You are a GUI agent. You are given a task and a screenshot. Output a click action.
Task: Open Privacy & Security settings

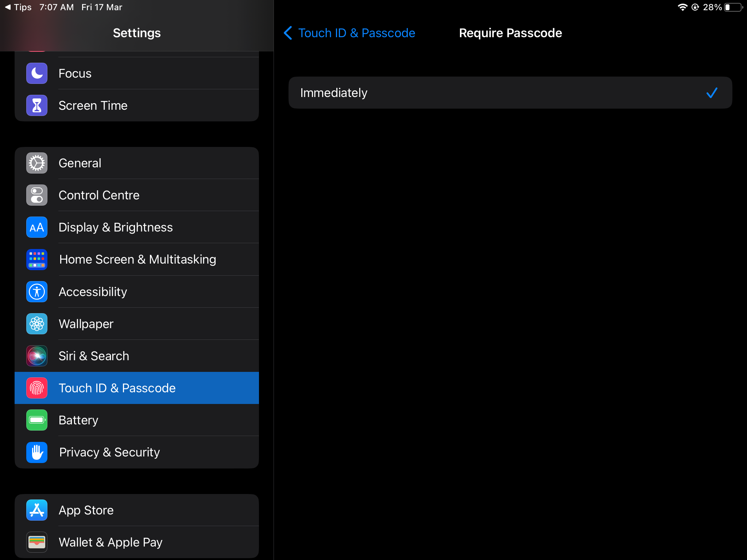(x=109, y=452)
